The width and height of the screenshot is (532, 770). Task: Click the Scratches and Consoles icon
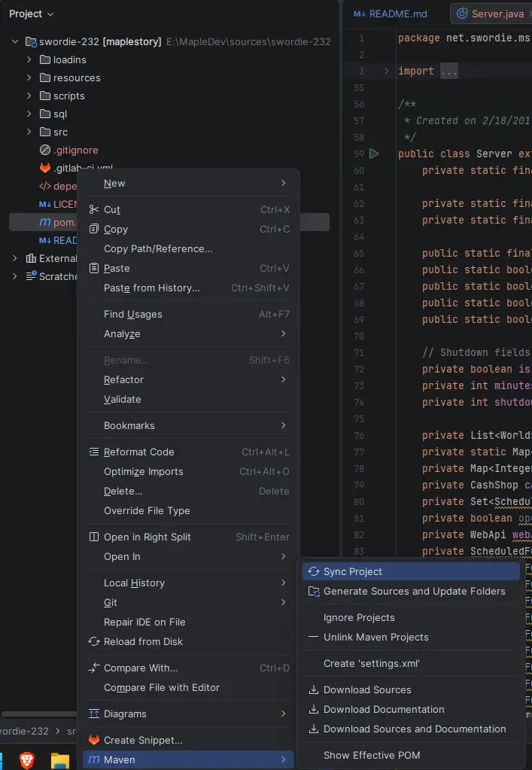pos(32,276)
